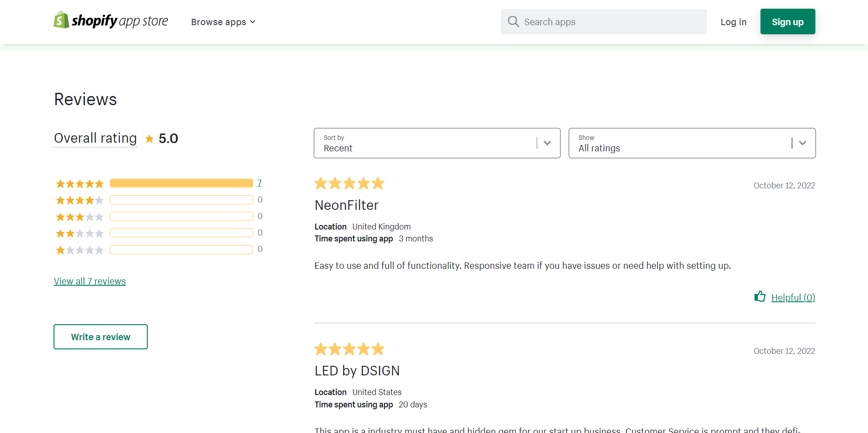Viewport: 868px width, 433px height.
Task: Open the Browse apps menu
Action: pos(219,22)
